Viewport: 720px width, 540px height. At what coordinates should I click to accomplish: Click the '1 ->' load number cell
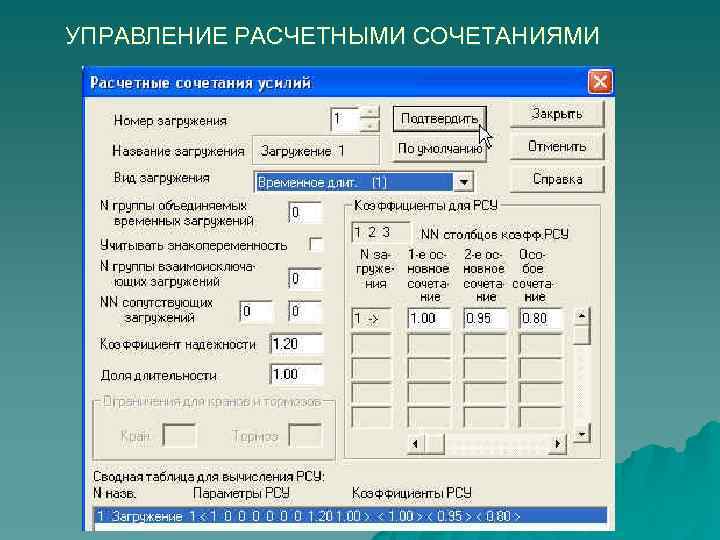[371, 318]
